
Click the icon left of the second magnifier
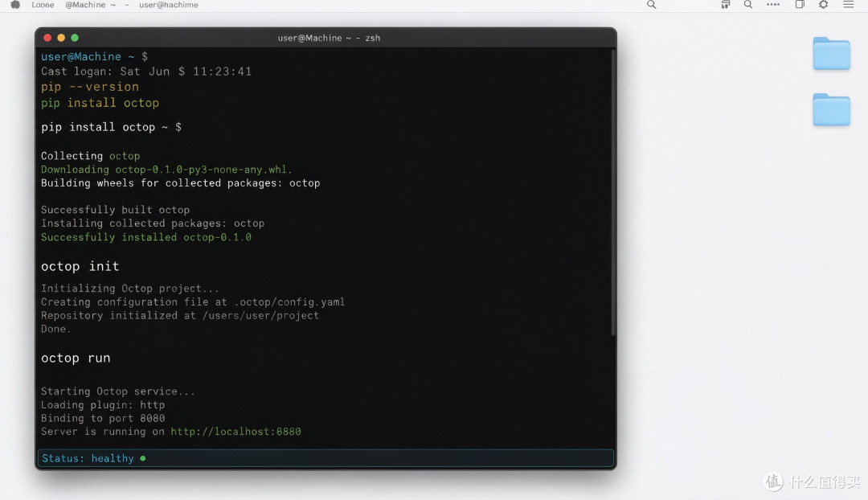[x=725, y=5]
